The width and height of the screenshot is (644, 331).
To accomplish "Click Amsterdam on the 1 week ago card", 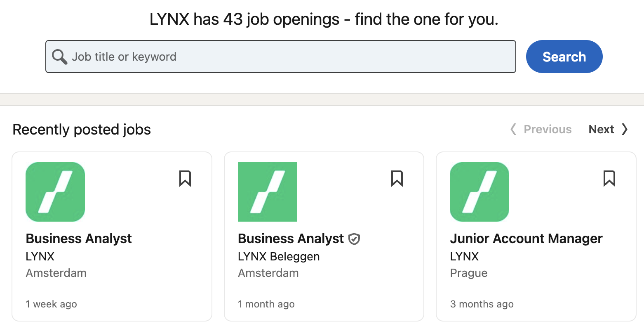I will click(x=56, y=273).
